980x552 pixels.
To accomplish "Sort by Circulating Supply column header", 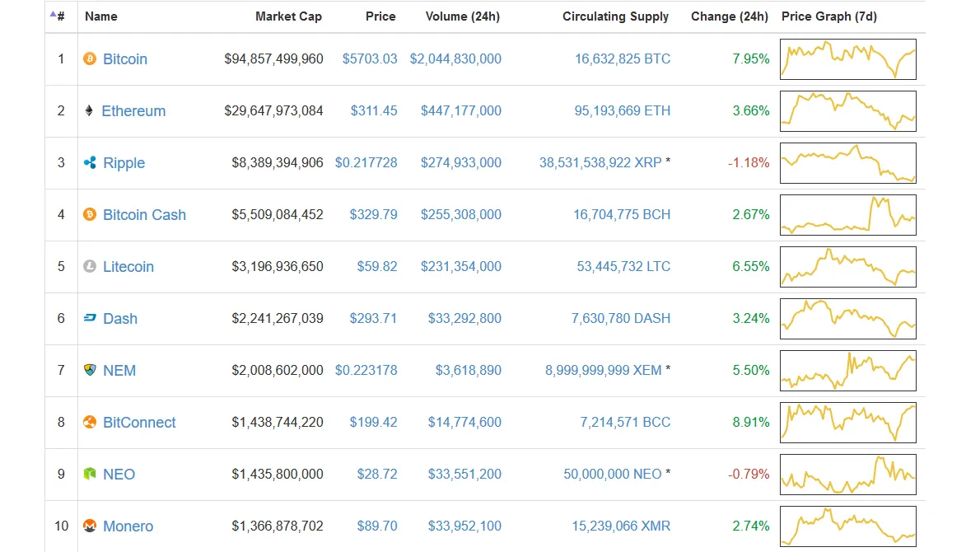I will click(x=616, y=16).
